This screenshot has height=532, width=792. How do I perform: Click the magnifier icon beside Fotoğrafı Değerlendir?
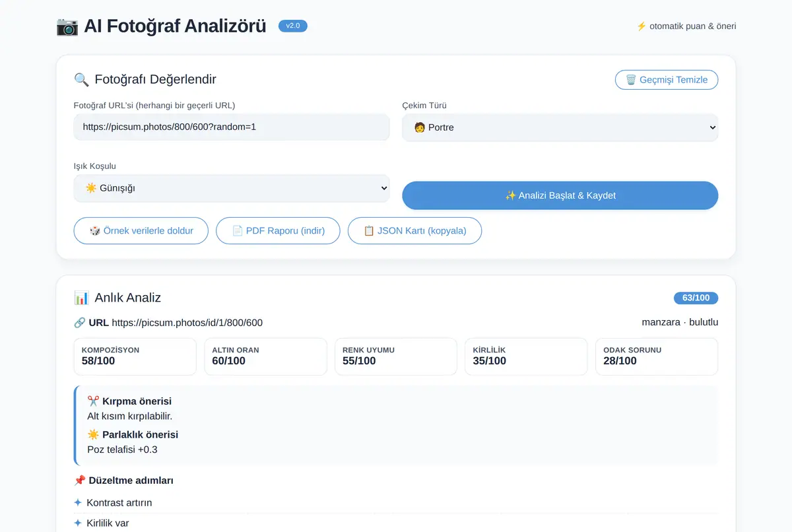[81, 80]
